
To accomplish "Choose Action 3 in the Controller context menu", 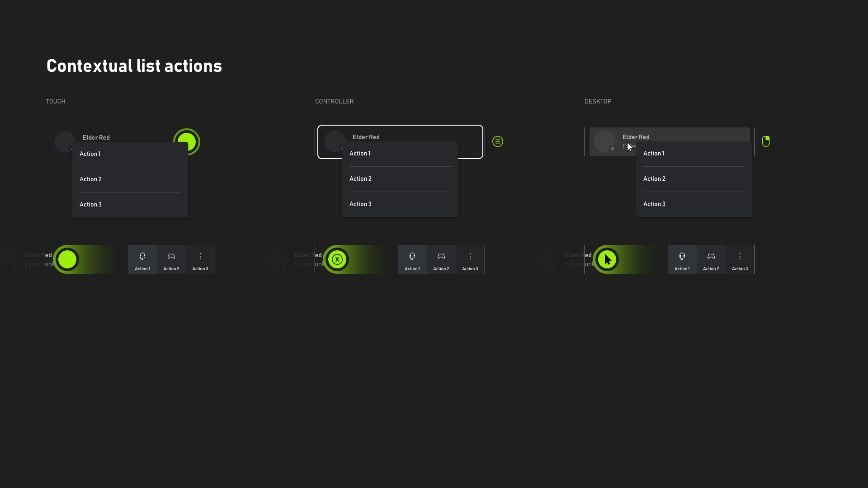I will pyautogui.click(x=400, y=204).
